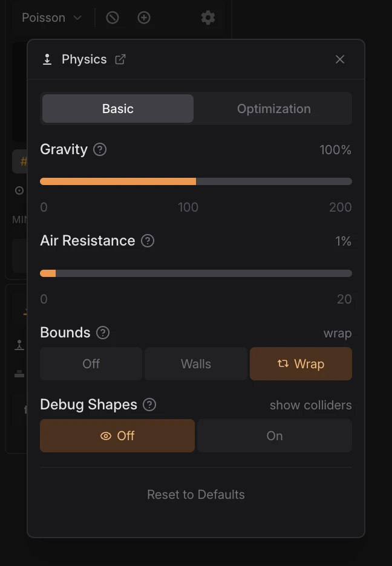Select the Basic tab

(x=117, y=109)
